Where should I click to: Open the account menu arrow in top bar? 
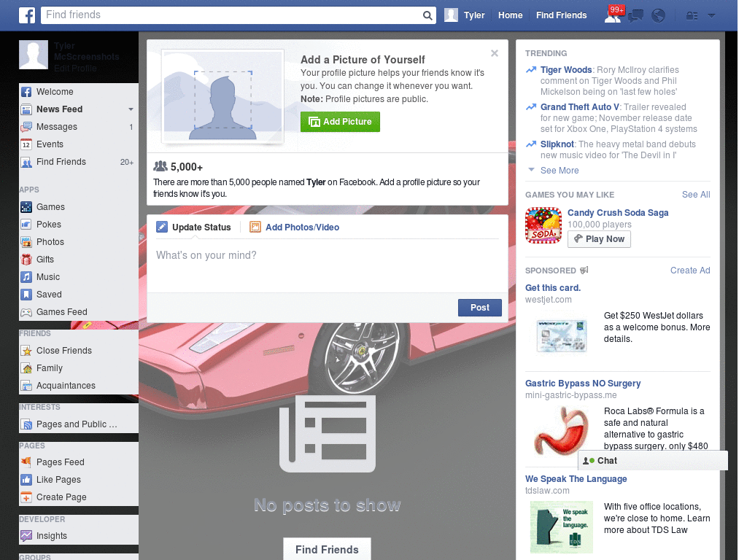pyautogui.click(x=711, y=16)
